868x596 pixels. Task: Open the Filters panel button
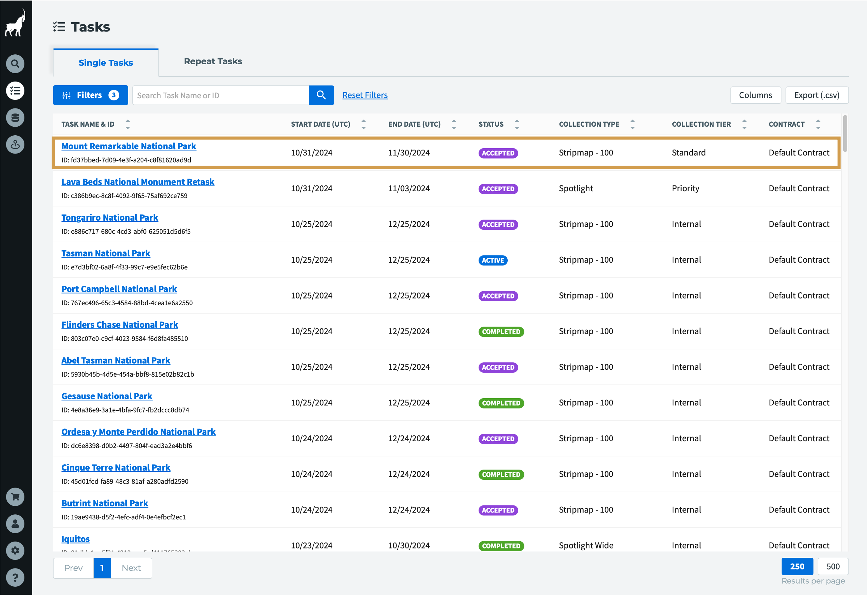click(91, 95)
